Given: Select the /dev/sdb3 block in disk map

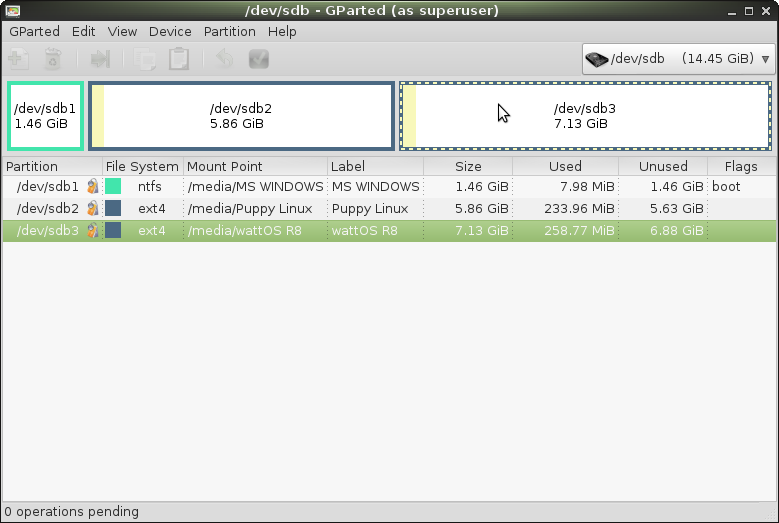Looking at the screenshot, I should click(585, 116).
